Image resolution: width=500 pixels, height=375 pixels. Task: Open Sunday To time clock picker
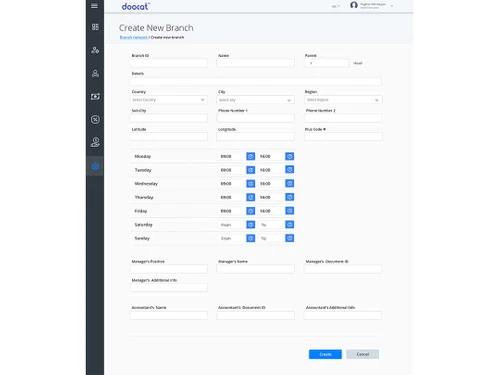pyautogui.click(x=290, y=238)
